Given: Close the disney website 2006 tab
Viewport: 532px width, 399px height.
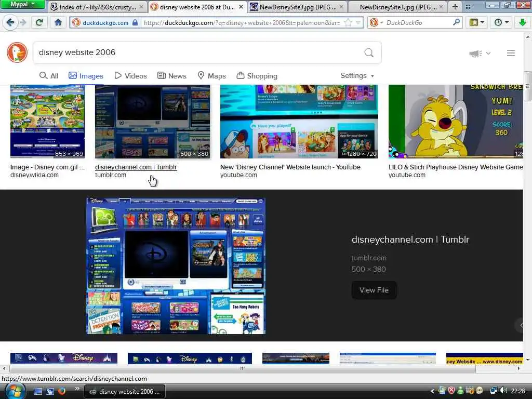Looking at the screenshot, I should [241, 7].
